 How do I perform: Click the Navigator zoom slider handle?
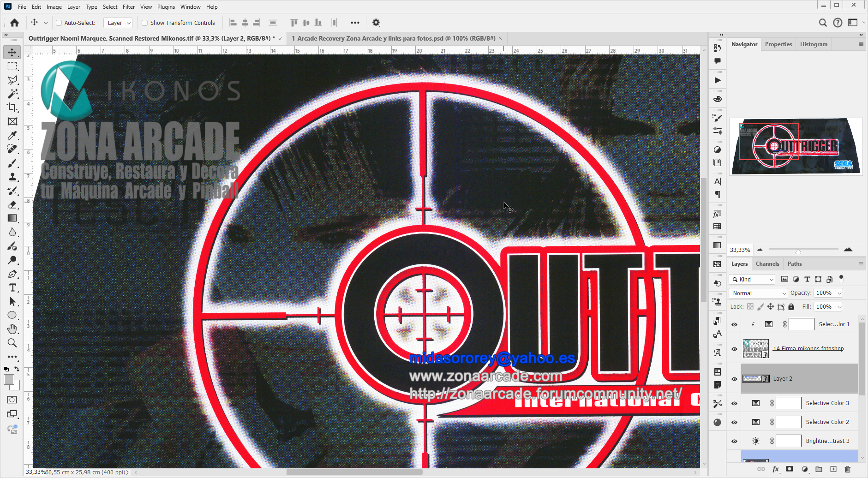pos(798,251)
